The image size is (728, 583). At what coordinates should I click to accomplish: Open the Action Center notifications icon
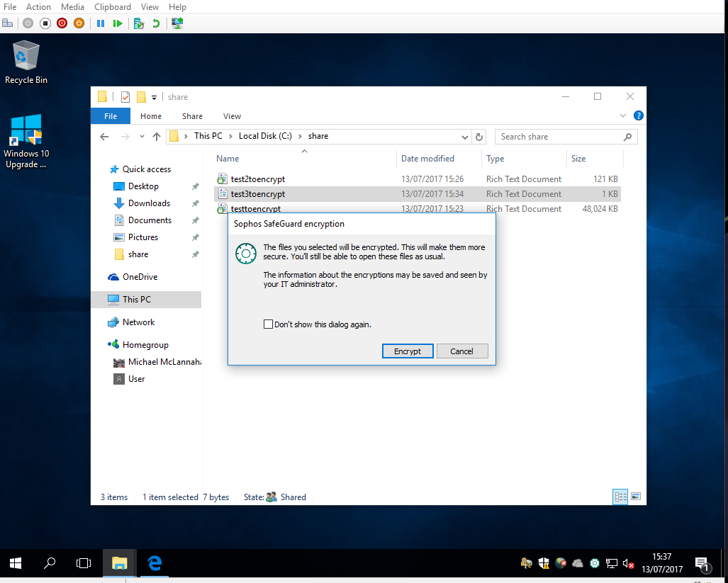703,564
